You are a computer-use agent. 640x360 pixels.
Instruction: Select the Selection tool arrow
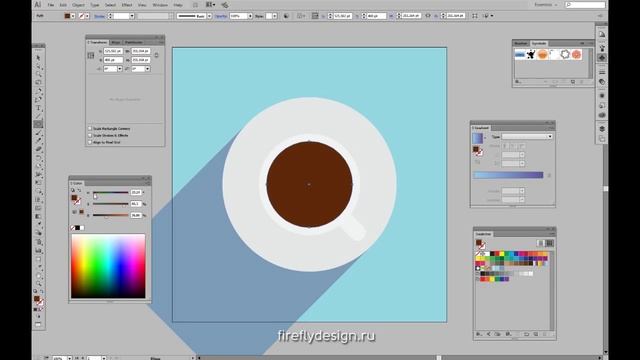pos(38,58)
